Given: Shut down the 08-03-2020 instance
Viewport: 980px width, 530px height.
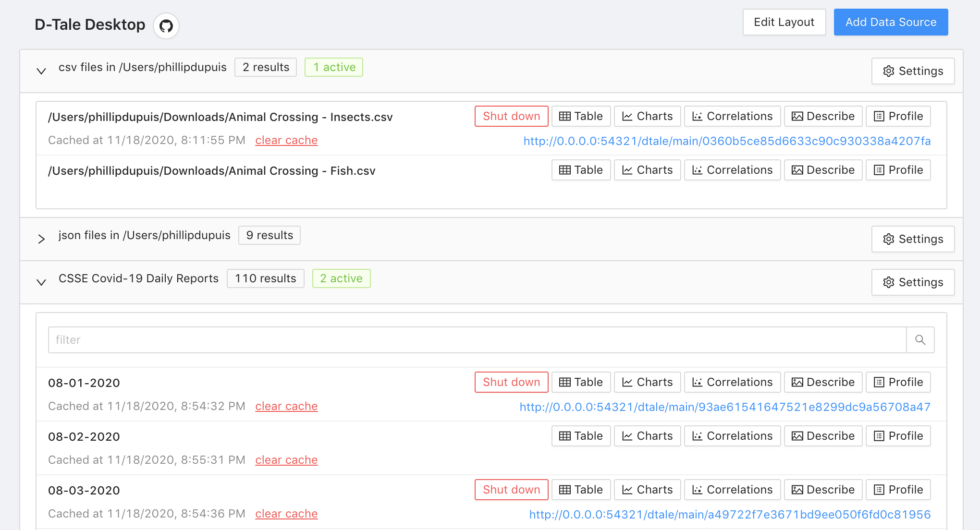Looking at the screenshot, I should (511, 490).
